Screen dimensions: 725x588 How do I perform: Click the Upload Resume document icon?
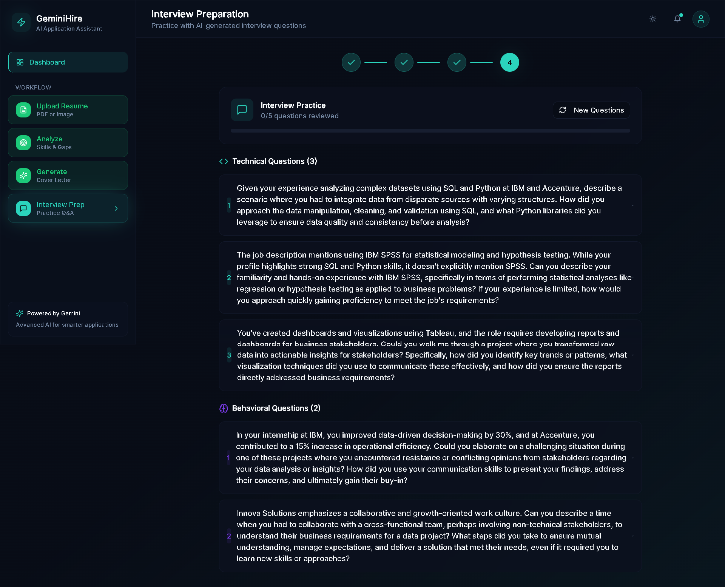[x=23, y=110]
